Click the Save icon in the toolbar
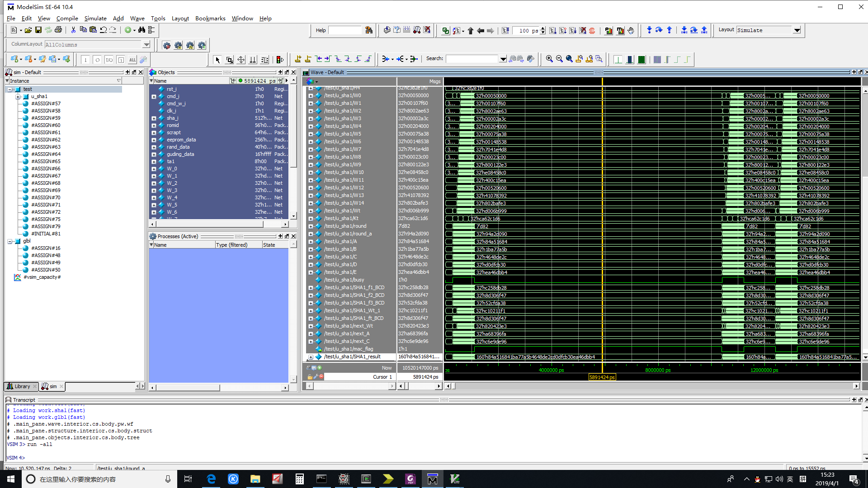The width and height of the screenshot is (868, 488). 38,30
